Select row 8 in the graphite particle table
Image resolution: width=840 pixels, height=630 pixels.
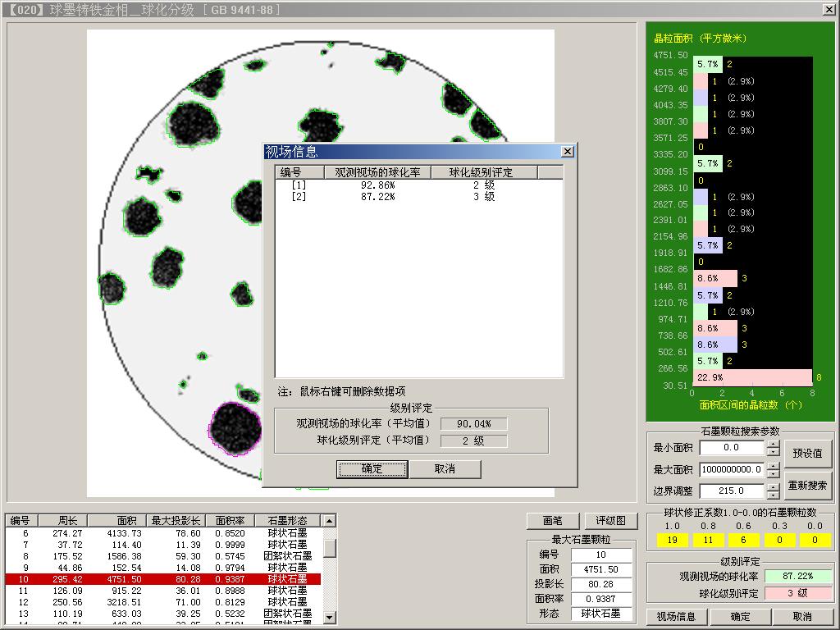pos(162,556)
